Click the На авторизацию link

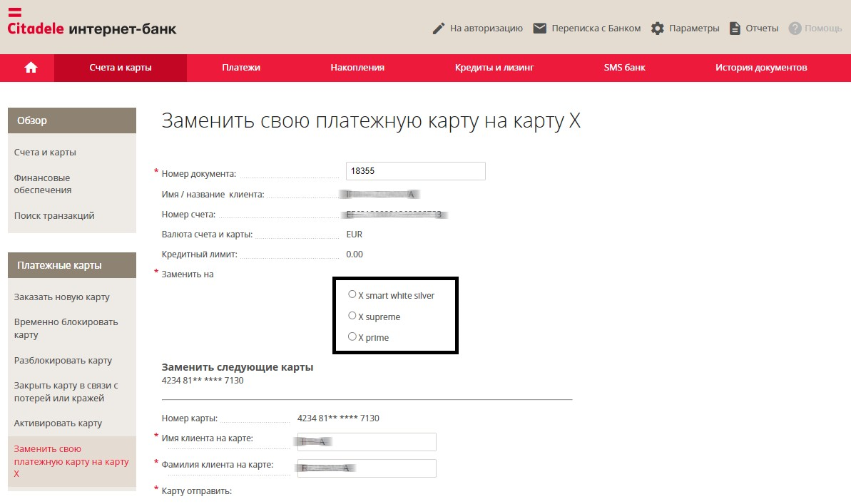tap(486, 29)
